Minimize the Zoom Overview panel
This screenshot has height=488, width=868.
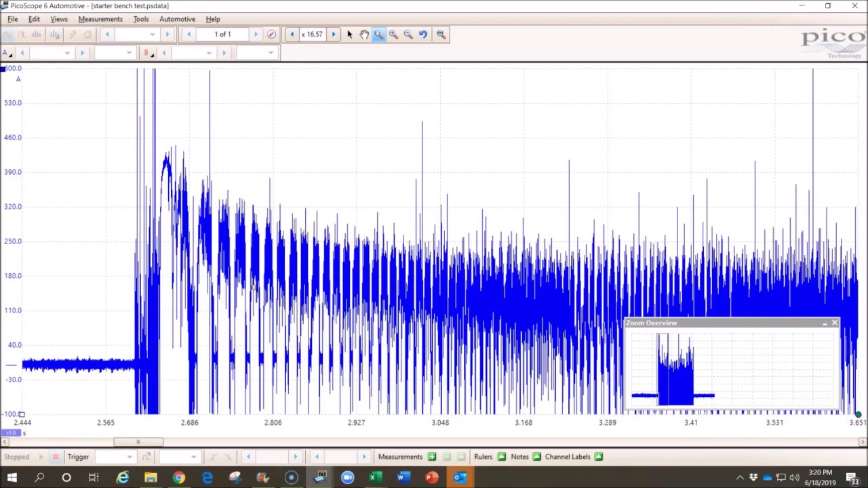point(825,323)
